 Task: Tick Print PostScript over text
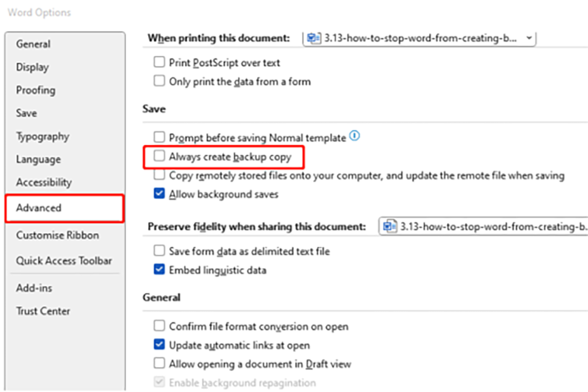pyautogui.click(x=159, y=63)
